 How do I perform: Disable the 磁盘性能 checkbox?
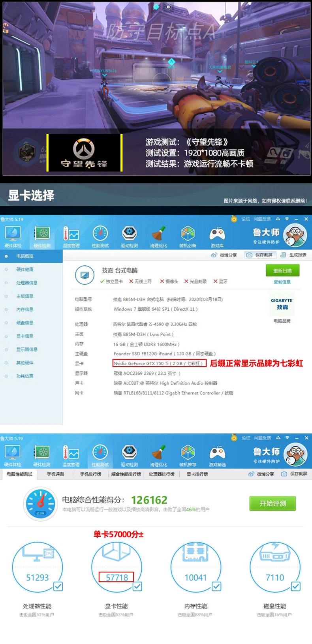click(295, 586)
